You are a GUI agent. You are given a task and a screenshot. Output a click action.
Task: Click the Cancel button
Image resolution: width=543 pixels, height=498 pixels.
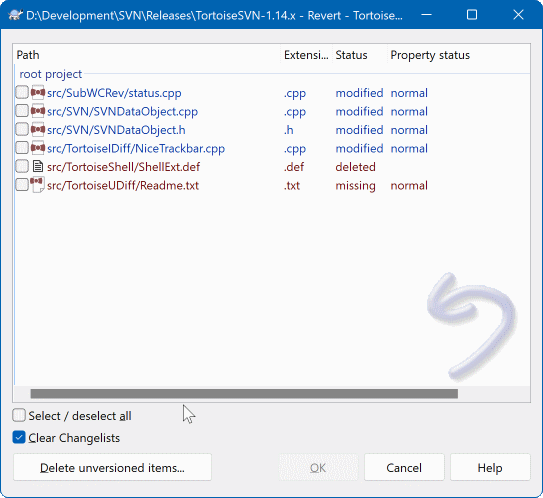coord(404,468)
